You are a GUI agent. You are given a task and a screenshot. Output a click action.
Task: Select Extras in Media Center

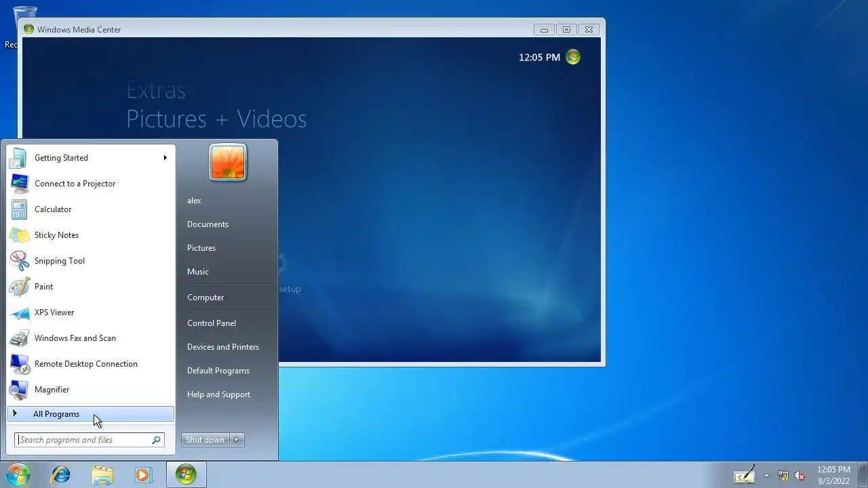click(156, 90)
